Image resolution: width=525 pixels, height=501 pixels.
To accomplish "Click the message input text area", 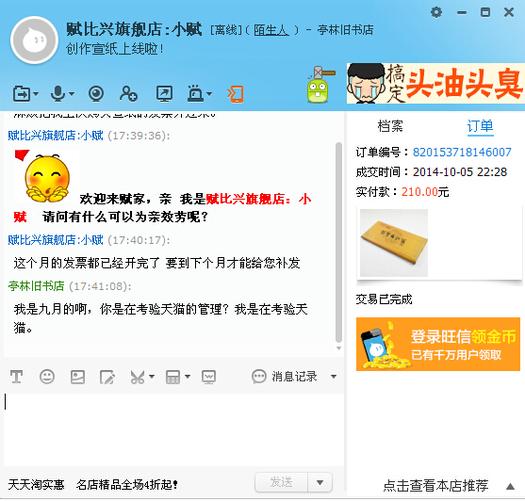I will 173,429.
